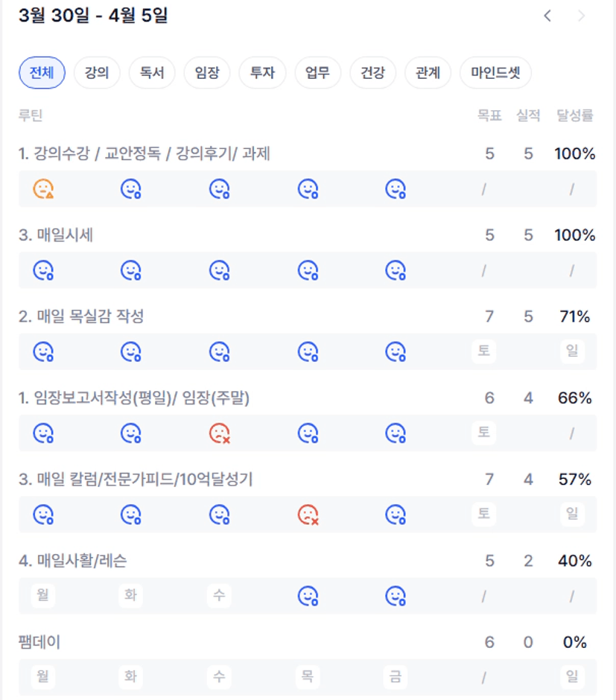Image resolution: width=616 pixels, height=700 pixels.
Task: Toggle 수 day box in 매일사활/레슨 row
Action: (x=219, y=596)
